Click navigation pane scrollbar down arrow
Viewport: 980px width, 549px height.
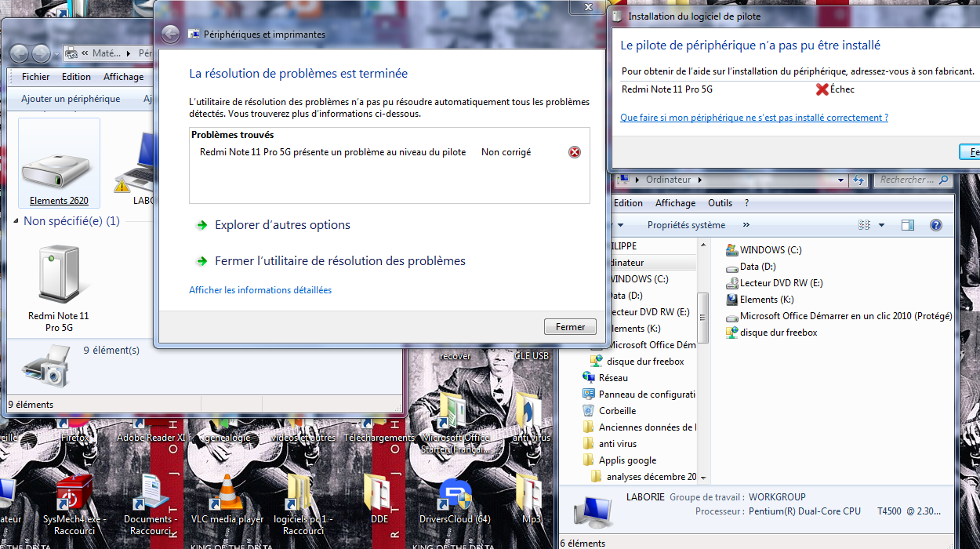[703, 478]
